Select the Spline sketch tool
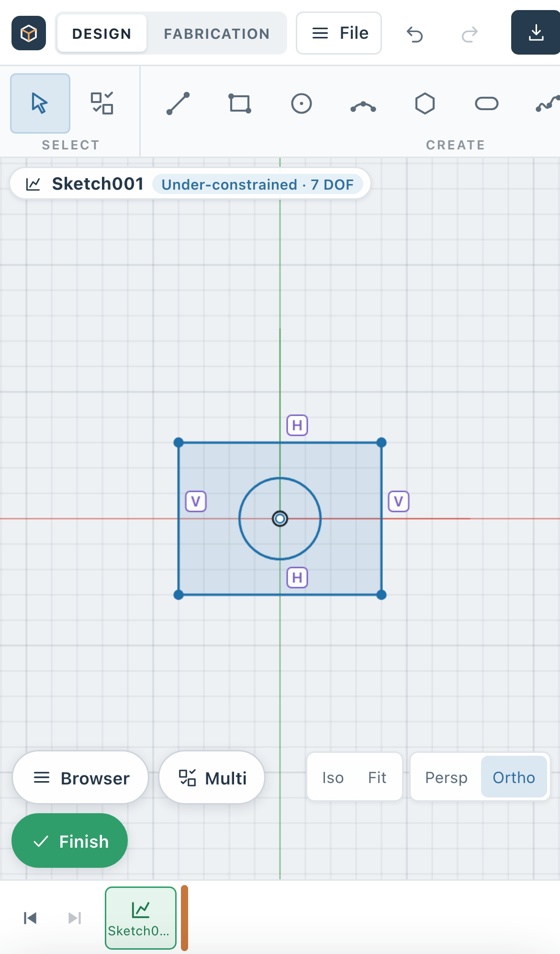 pyautogui.click(x=548, y=103)
